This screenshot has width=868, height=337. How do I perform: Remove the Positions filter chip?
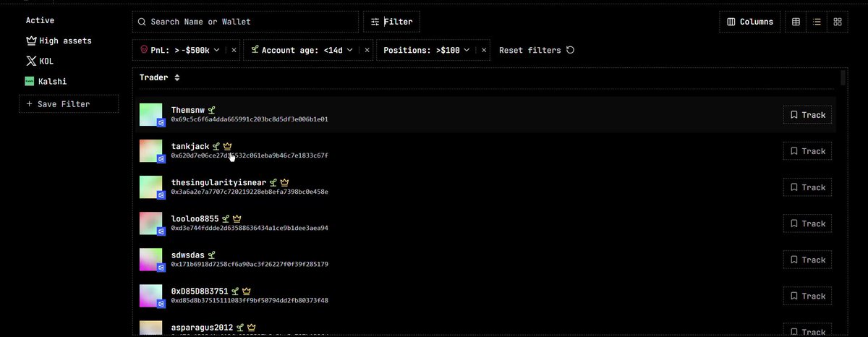click(x=484, y=50)
